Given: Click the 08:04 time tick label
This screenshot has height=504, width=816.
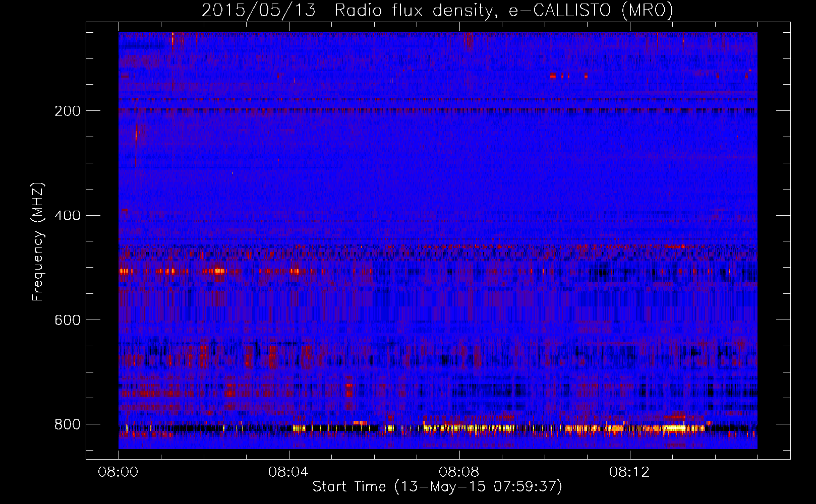Looking at the screenshot, I should 288,472.
